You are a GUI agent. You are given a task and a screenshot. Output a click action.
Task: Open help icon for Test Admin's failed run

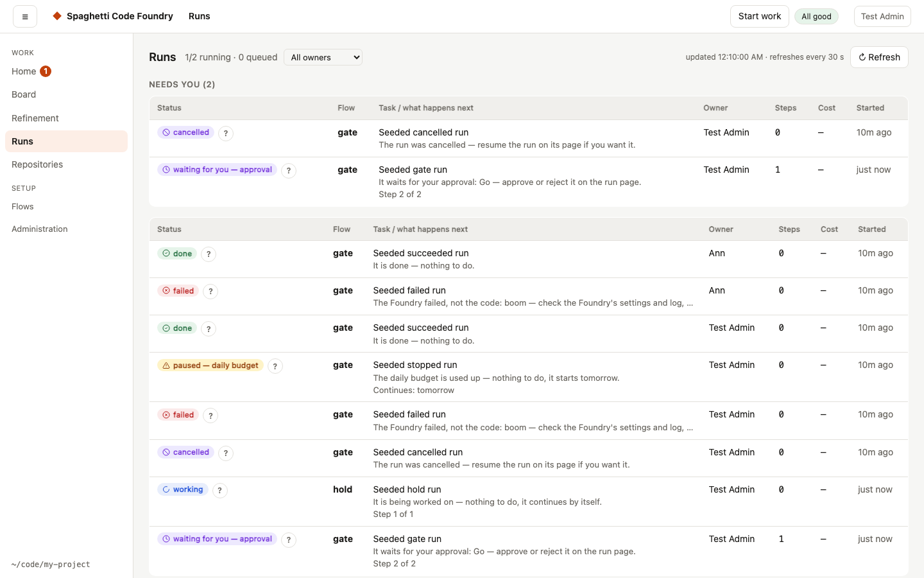[210, 416]
